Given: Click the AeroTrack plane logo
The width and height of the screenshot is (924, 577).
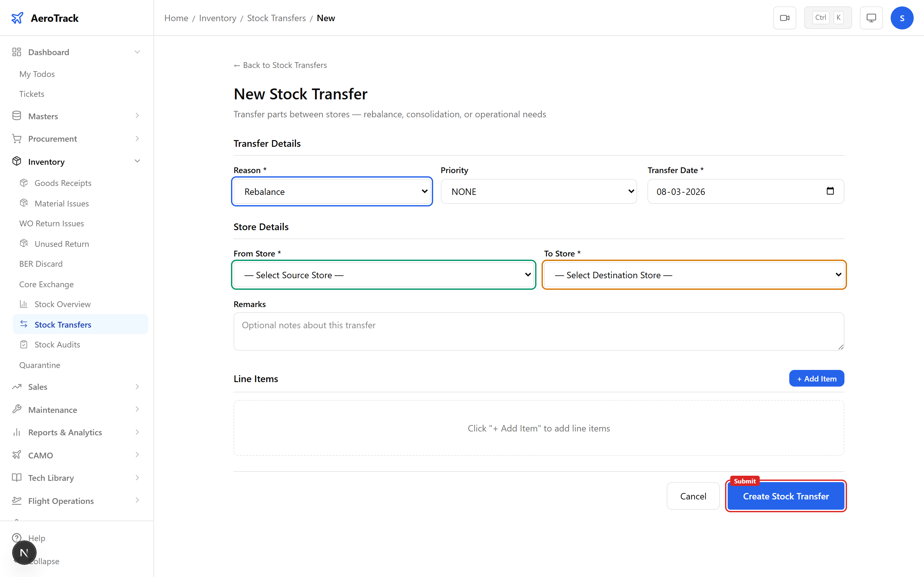Looking at the screenshot, I should pos(18,18).
